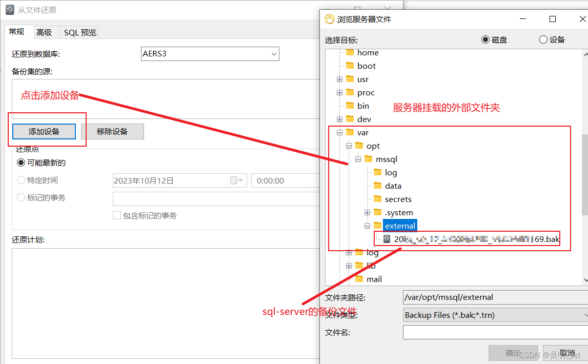Click the 移除设备 button
This screenshot has width=588, height=364.
112,132
